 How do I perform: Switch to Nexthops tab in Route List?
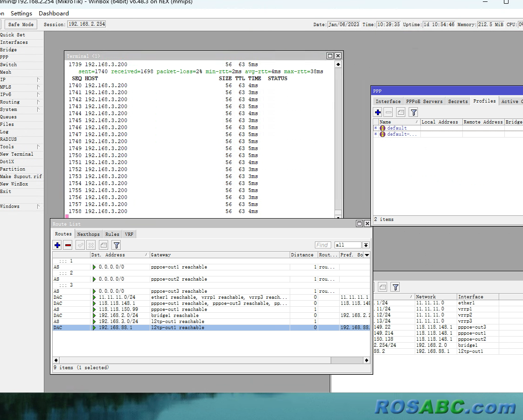pyautogui.click(x=88, y=234)
